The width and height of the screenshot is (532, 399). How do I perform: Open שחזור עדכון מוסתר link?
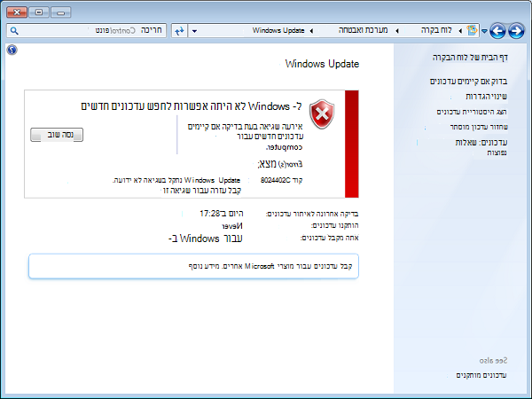pyautogui.click(x=479, y=127)
